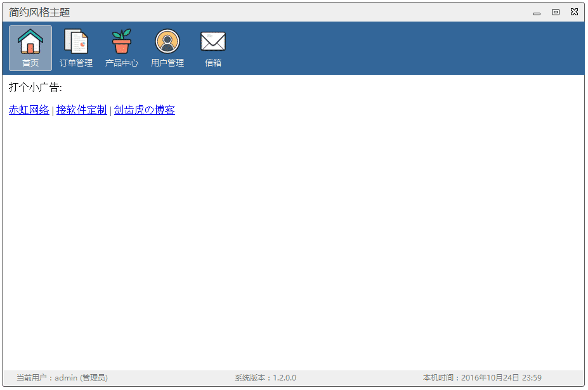Click the 系统版本 1.2.0.0 status text

click(265, 378)
